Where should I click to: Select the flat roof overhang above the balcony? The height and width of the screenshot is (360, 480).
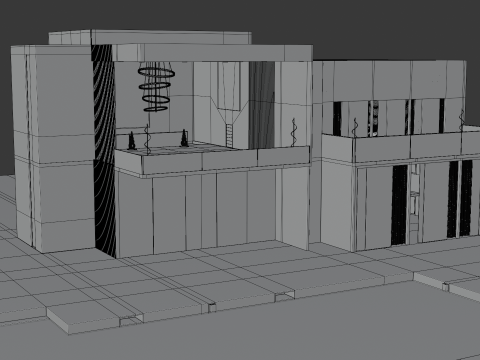point(212,53)
